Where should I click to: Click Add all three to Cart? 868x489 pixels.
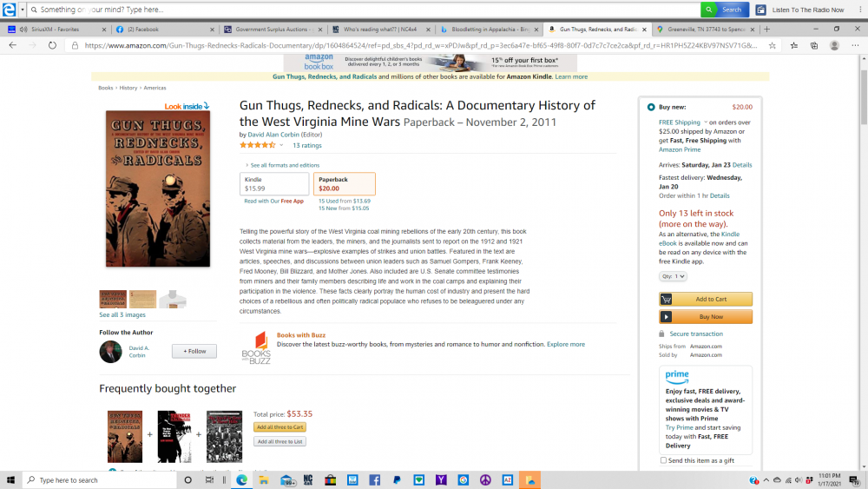[280, 427]
